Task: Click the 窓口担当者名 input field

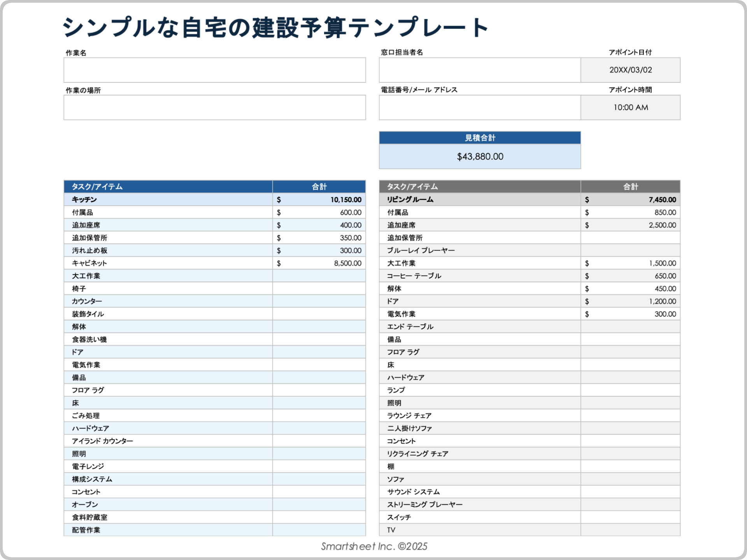Action: pyautogui.click(x=479, y=70)
